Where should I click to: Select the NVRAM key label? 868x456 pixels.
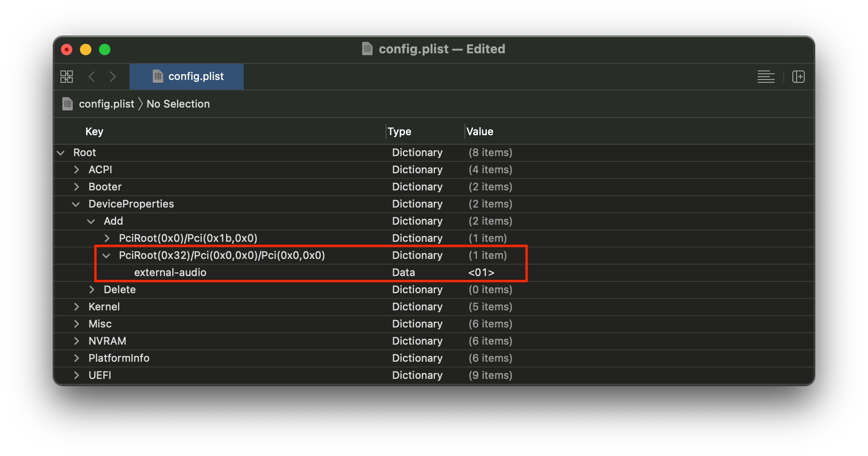107,341
